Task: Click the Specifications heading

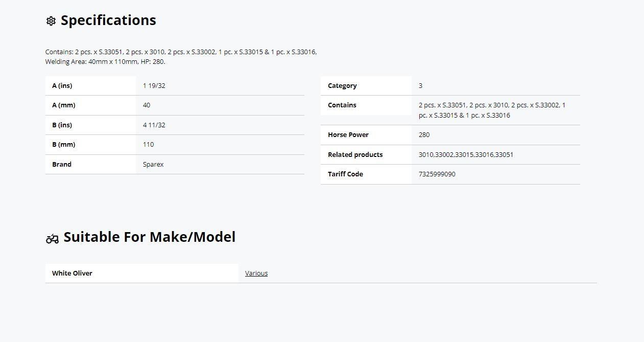Action: coord(108,20)
